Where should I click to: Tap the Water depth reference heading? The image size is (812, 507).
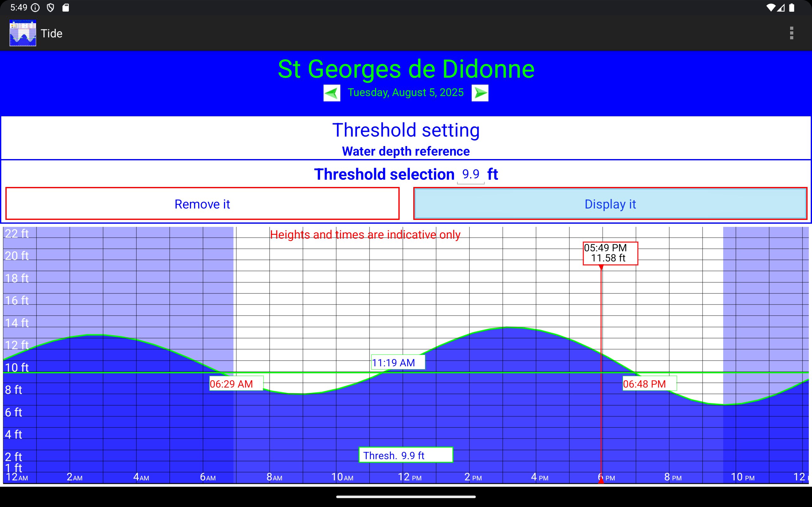point(405,151)
